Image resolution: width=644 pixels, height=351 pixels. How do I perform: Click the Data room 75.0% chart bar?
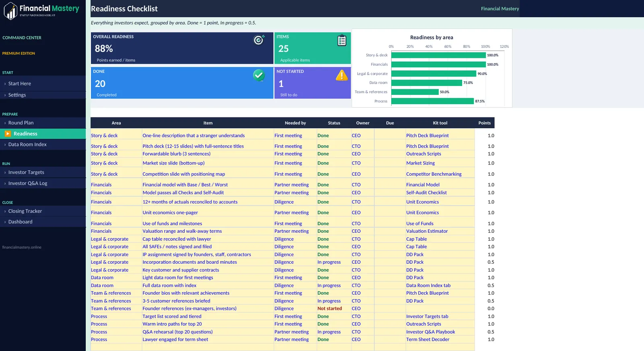[427, 83]
